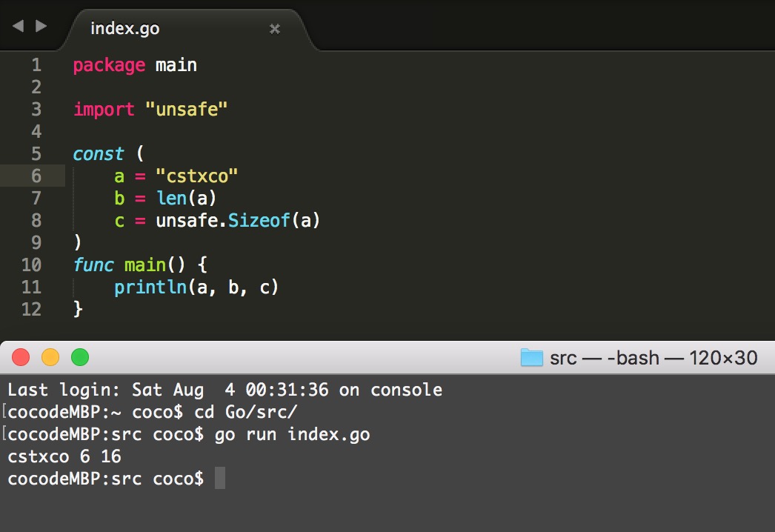Click line number 6 in the gutter
This screenshot has width=775, height=532.
[x=36, y=176]
